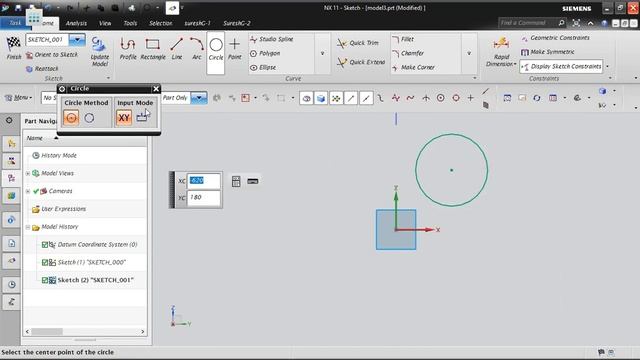The height and width of the screenshot is (360, 640).
Task: Uncheck Datum Coordinate System (0)
Action: 45,244
